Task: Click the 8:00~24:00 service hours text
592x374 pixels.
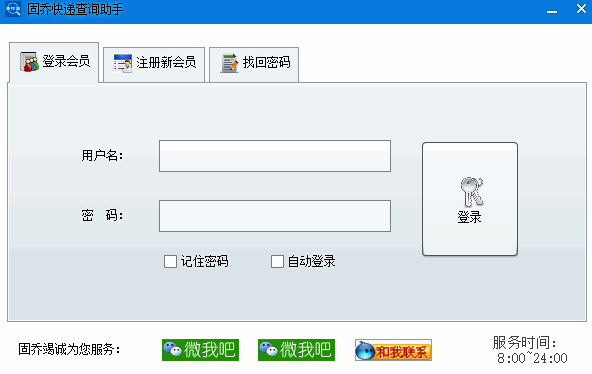Action: [x=532, y=358]
